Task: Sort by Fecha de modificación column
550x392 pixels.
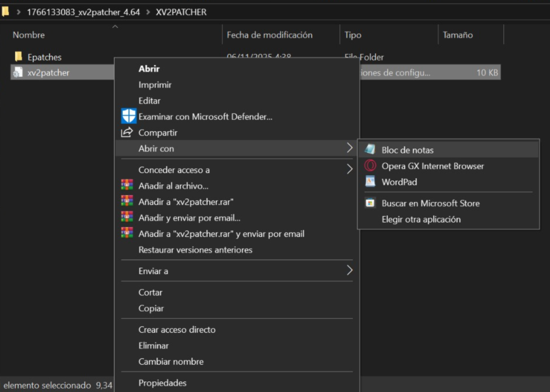Action: point(269,35)
